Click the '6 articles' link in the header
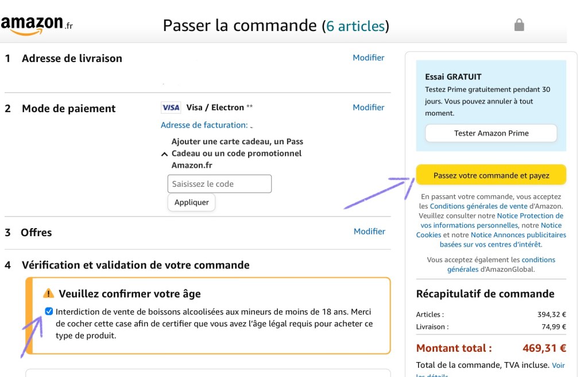The width and height of the screenshot is (588, 377). click(x=355, y=26)
